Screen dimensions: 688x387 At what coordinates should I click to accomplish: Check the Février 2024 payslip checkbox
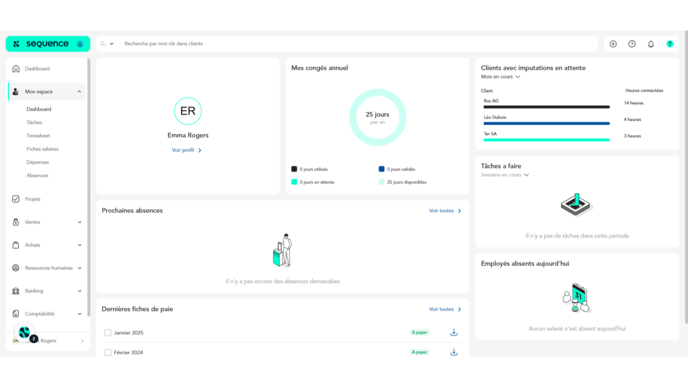108,352
